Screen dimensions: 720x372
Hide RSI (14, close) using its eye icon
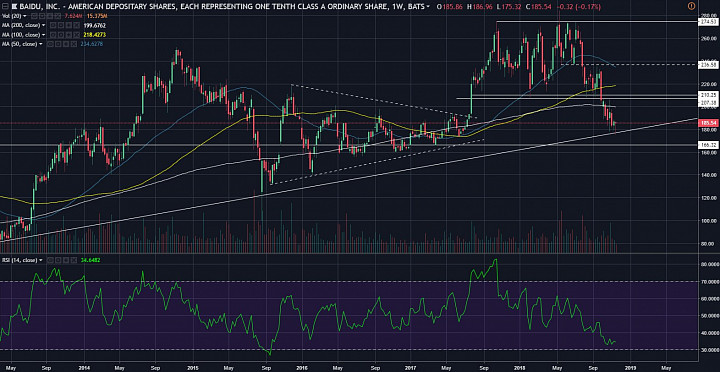[50, 260]
